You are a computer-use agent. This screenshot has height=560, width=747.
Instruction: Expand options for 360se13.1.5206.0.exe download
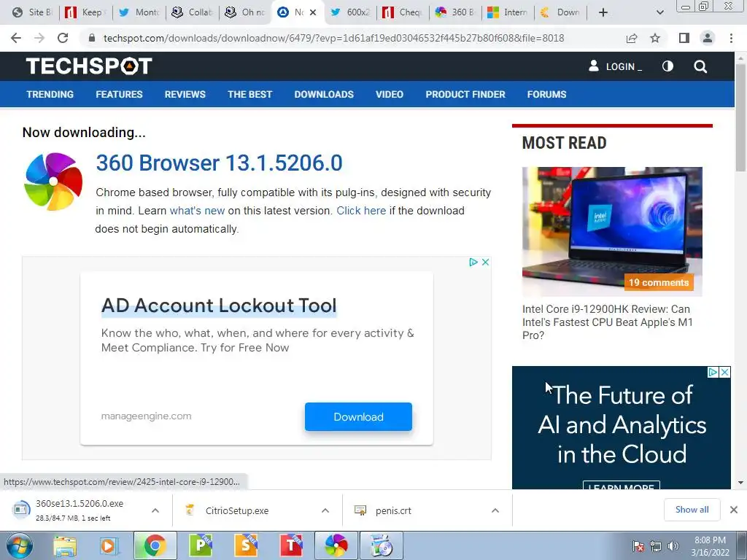tap(155, 510)
